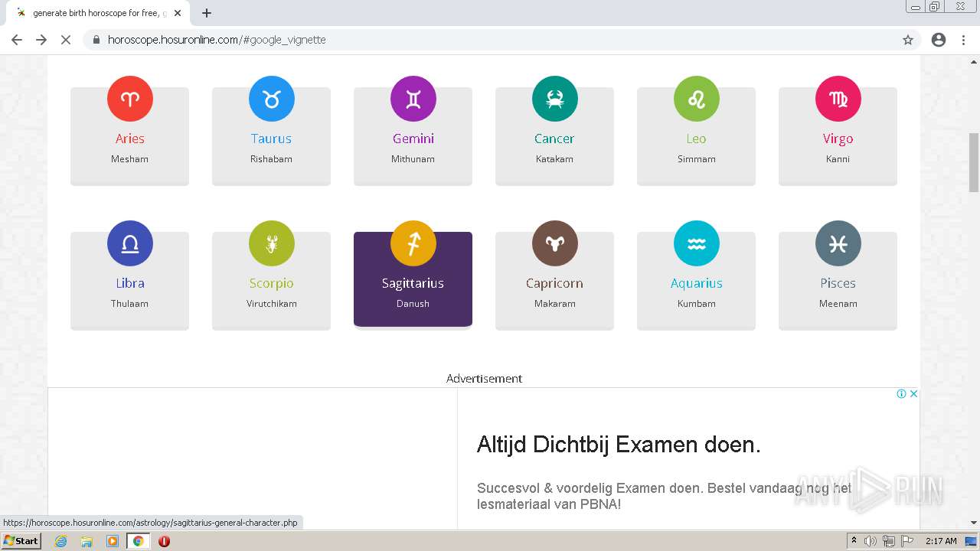Viewport: 980px width, 551px height.
Task: Click the olive Scorpio scorpion icon
Action: (272, 243)
